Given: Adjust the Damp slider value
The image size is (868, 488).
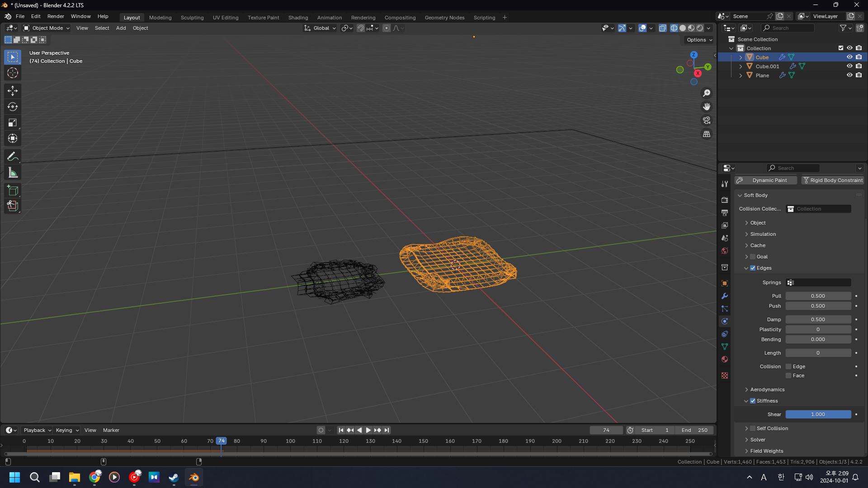Looking at the screenshot, I should 818,319.
